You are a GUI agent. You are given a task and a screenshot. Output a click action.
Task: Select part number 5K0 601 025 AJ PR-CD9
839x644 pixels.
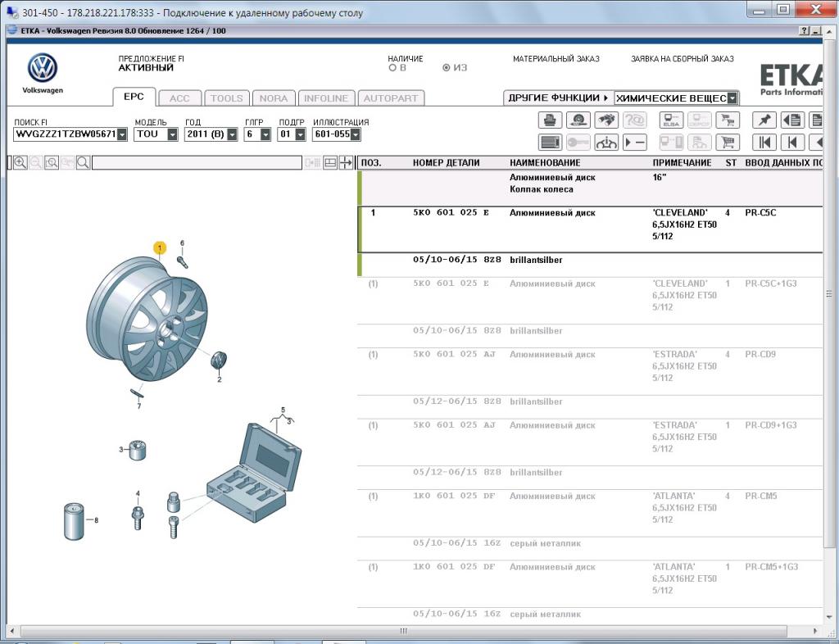point(454,354)
